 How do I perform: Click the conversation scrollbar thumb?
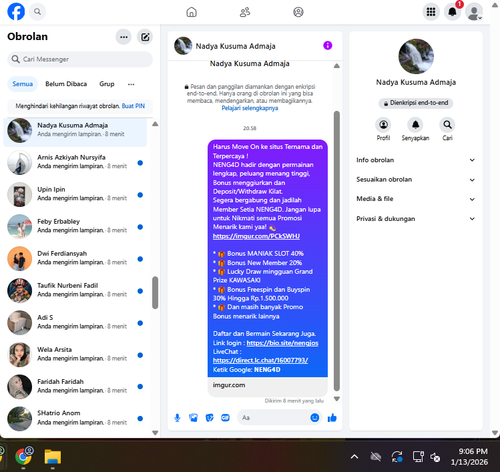click(337, 251)
